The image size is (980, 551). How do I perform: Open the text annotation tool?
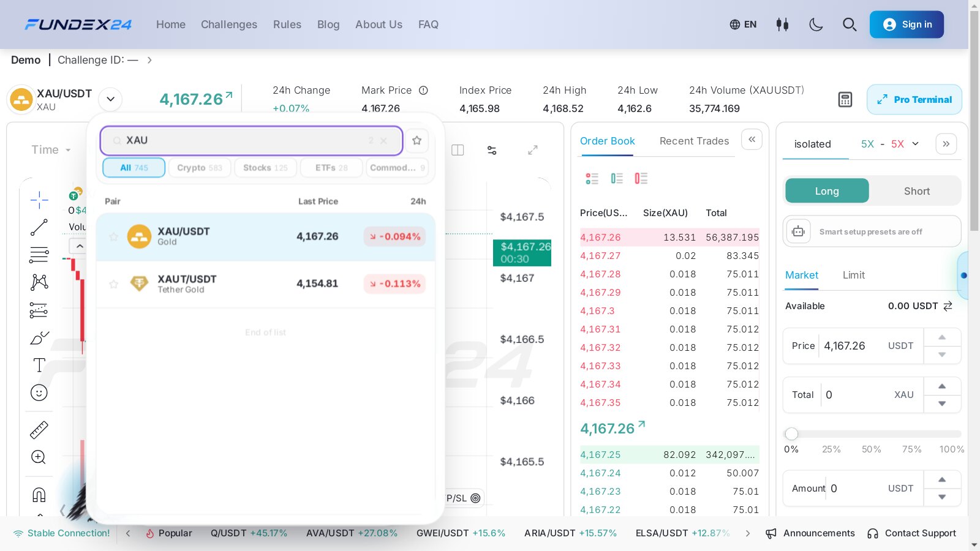click(x=39, y=365)
